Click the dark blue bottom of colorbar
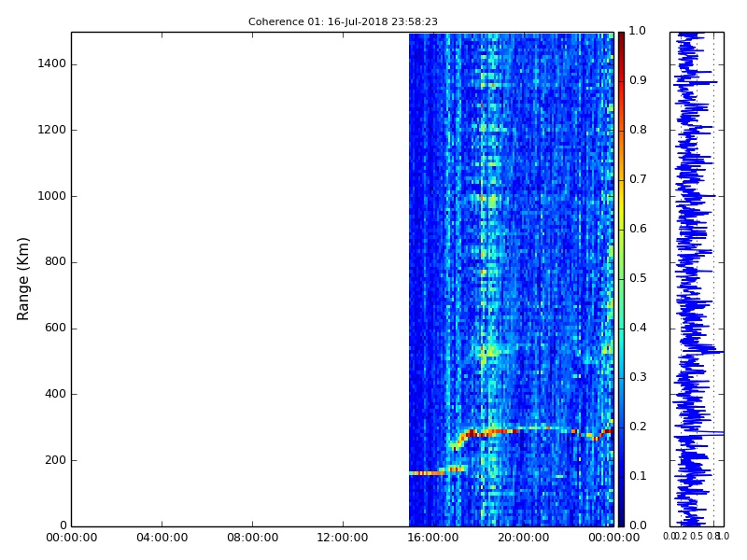 621,522
